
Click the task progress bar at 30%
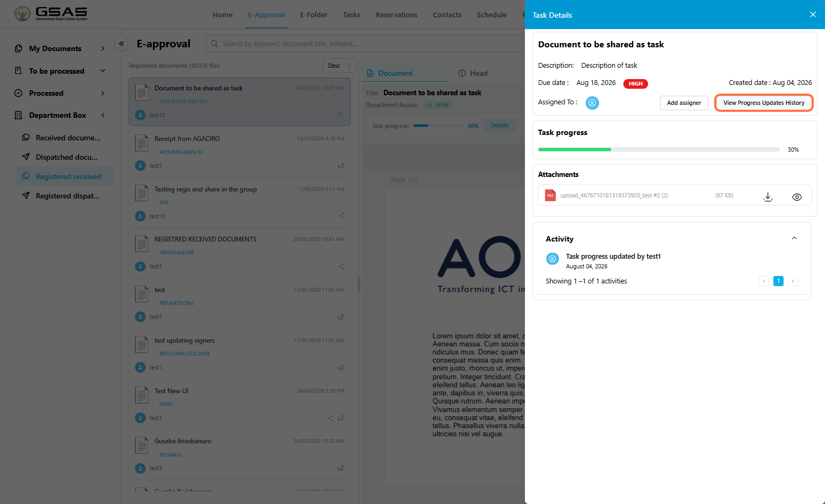click(659, 150)
